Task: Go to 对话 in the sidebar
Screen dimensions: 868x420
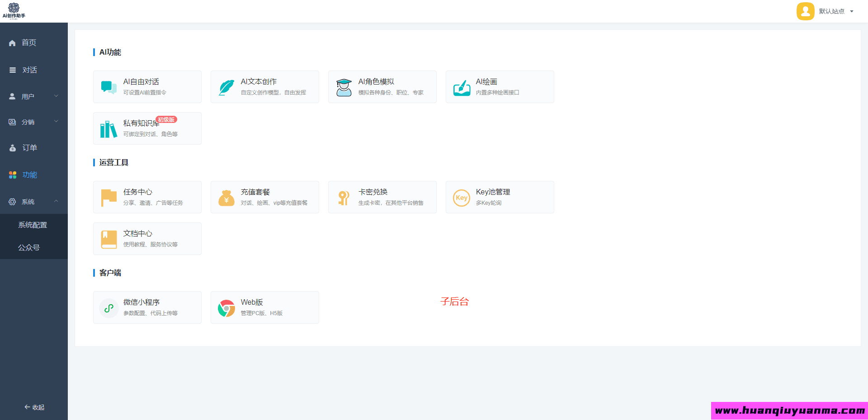Action: click(29, 70)
